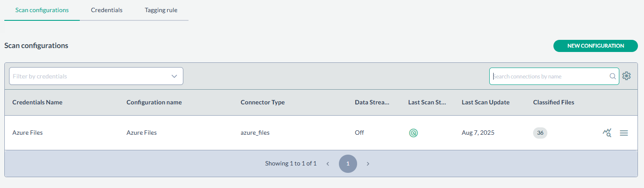This screenshot has width=644, height=188.
Task: Click the last scan status icon
Action: pyautogui.click(x=413, y=133)
